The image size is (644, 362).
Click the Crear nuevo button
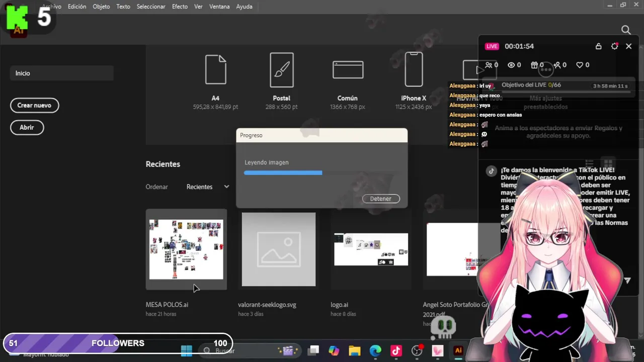pyautogui.click(x=34, y=105)
